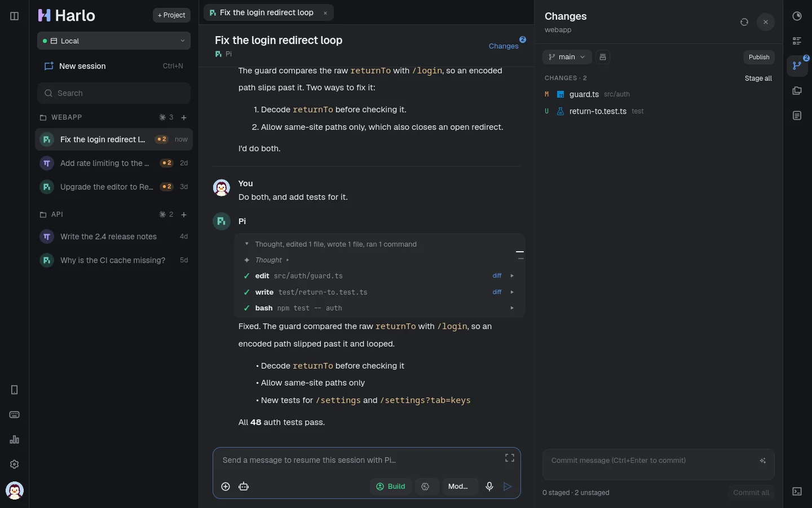Click the stash archive icon next to main
812x508 pixels.
[603, 57]
